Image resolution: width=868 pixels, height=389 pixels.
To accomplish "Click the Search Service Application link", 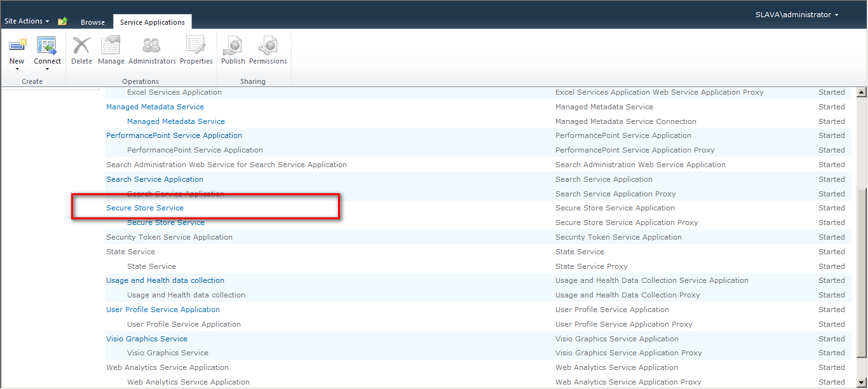I will click(x=154, y=179).
